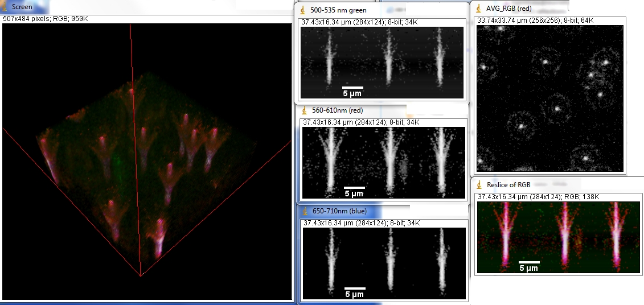Click the 5 µm scale bar in Reslice image
This screenshot has height=305, width=644.
529,265
